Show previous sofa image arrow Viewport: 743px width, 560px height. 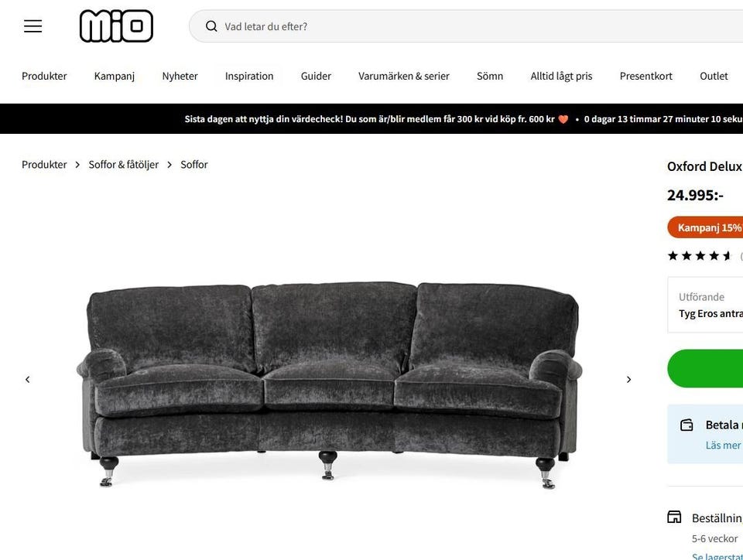28,380
